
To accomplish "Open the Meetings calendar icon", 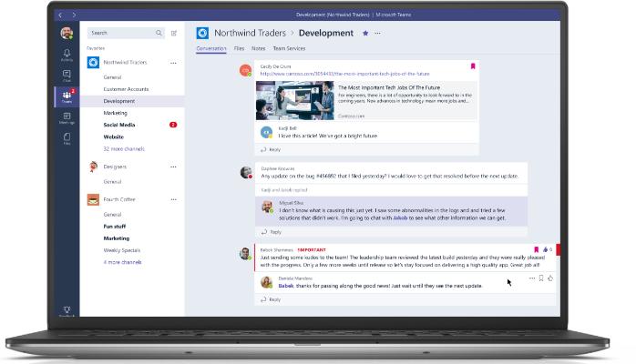I will (x=67, y=117).
